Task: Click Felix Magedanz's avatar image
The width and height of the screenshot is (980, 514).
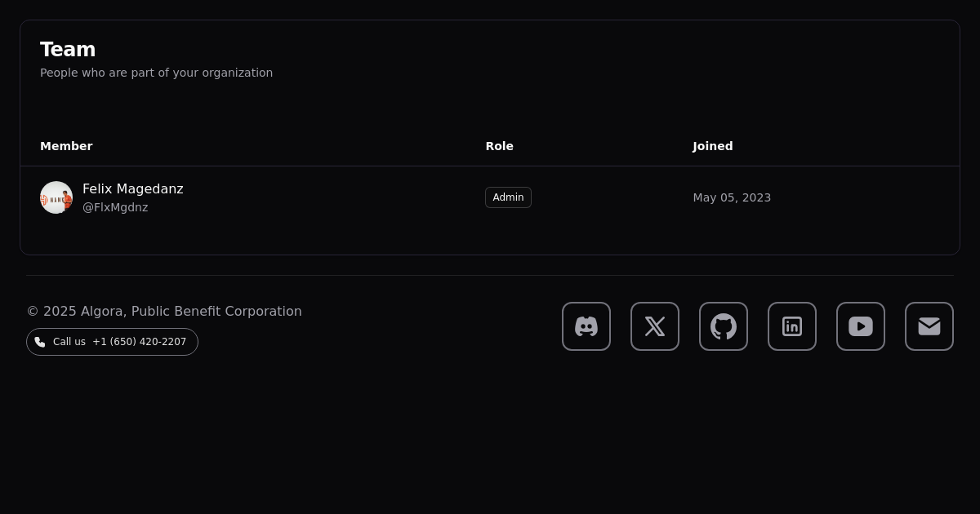Action: [56, 197]
